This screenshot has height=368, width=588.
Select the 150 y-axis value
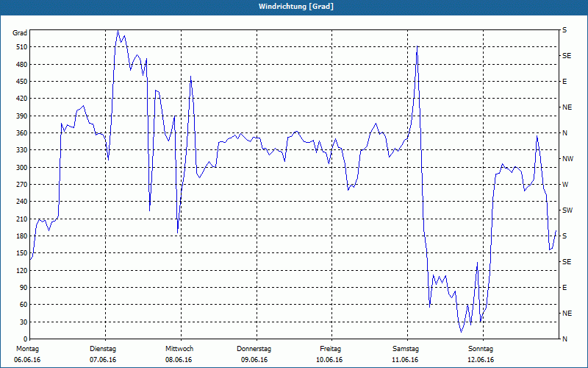[22, 253]
